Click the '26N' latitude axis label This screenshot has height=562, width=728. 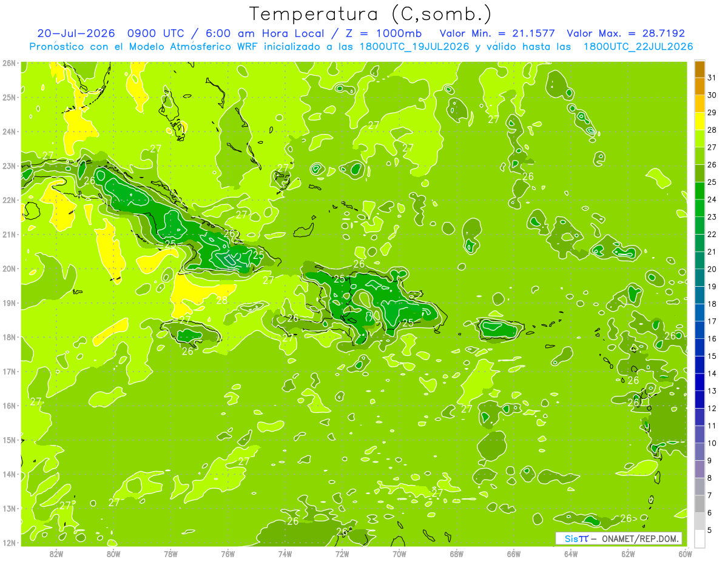coord(8,63)
